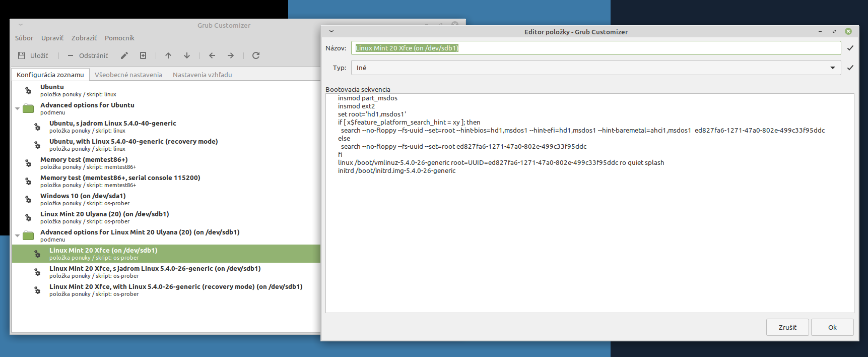The image size is (868, 357).
Task: Switch to Všeobecné nastavenia tab
Action: click(128, 75)
